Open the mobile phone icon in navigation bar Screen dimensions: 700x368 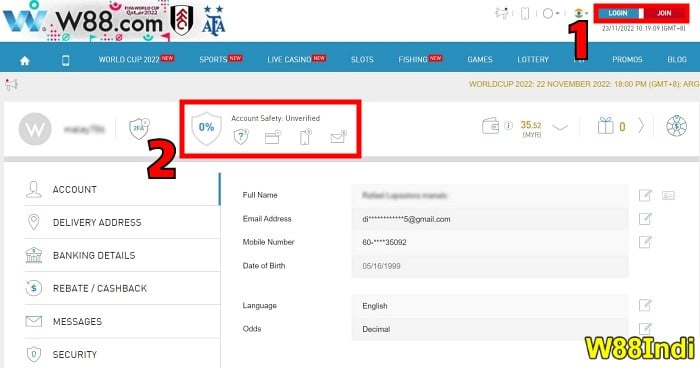pyautogui.click(x=65, y=60)
